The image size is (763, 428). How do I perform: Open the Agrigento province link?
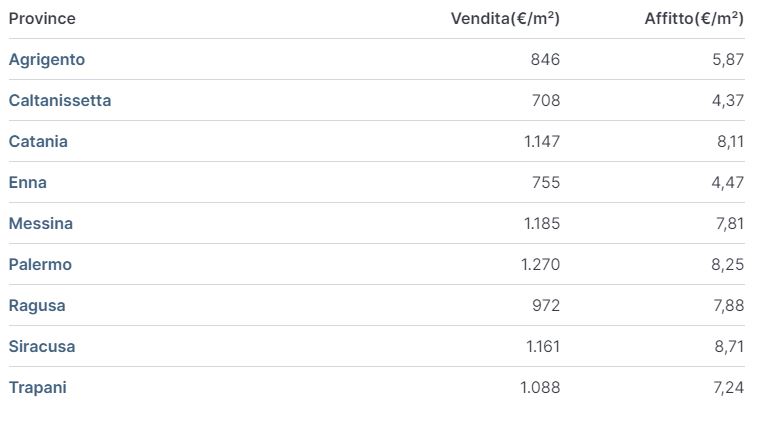pos(47,60)
